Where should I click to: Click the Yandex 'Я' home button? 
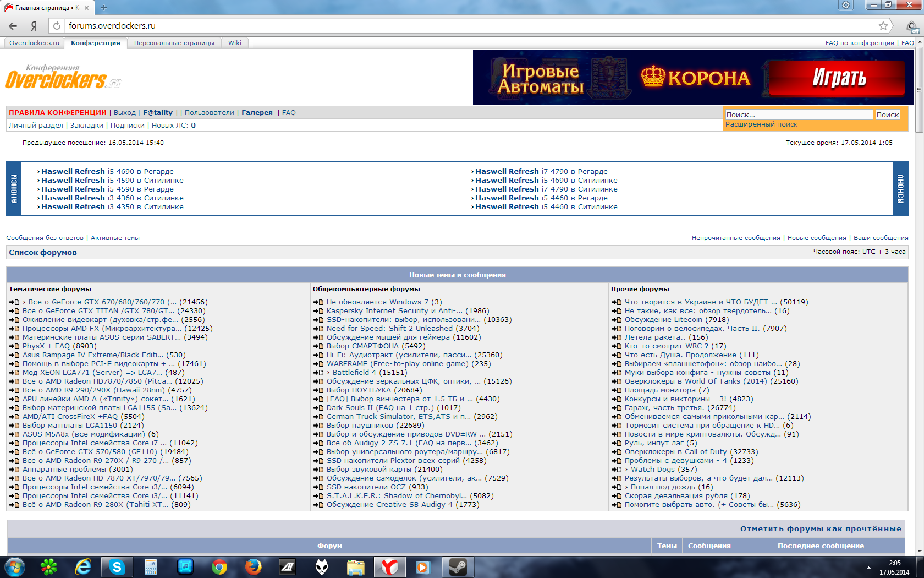(34, 26)
